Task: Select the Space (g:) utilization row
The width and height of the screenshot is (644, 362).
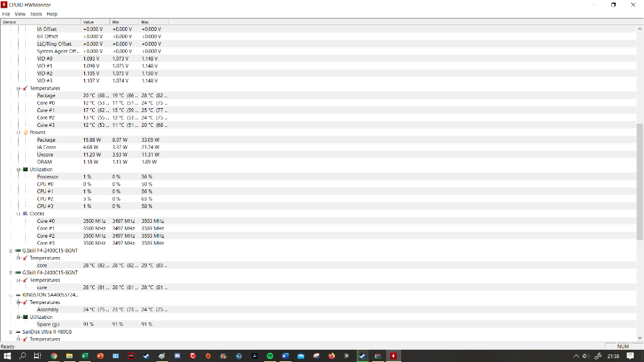Action: coord(318,325)
